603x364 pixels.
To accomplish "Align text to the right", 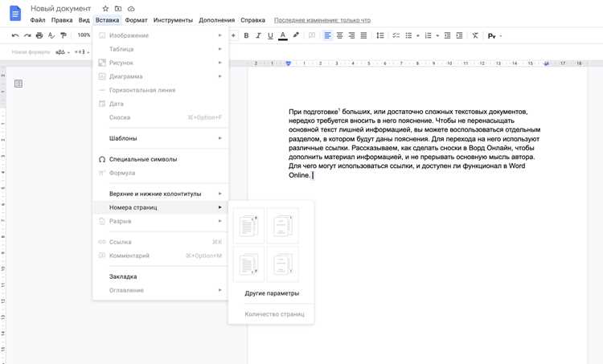I will 351,35.
